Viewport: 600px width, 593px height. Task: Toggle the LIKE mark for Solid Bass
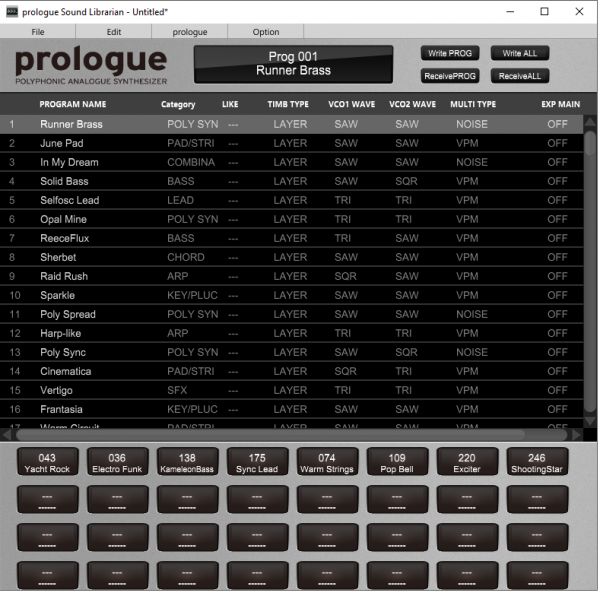(233, 181)
